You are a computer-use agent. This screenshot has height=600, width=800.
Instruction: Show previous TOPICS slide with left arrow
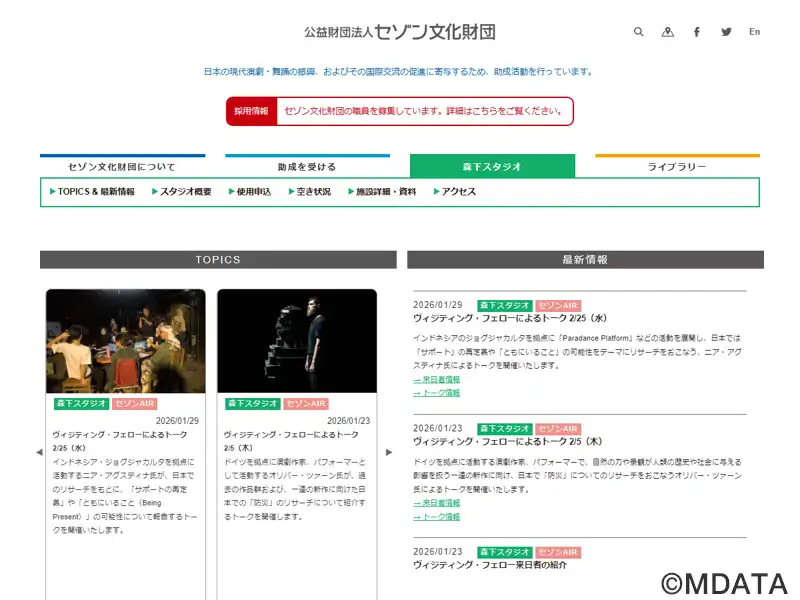pos(39,452)
